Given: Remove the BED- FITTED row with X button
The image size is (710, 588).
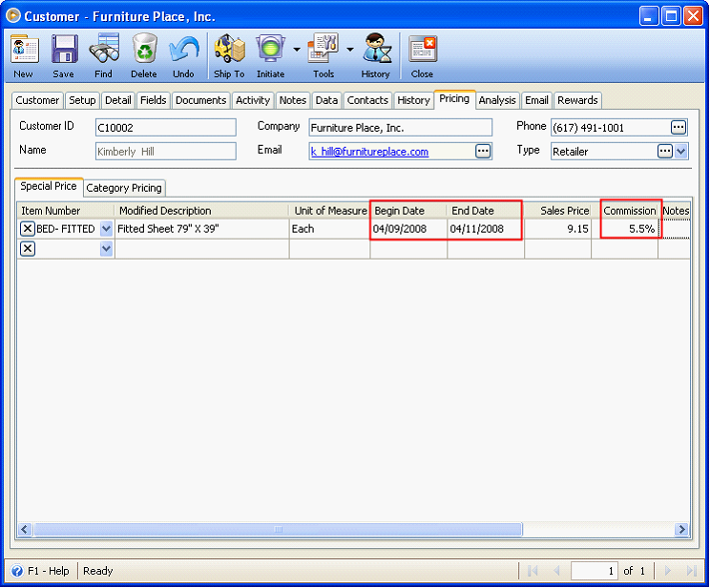Looking at the screenshot, I should [x=27, y=229].
